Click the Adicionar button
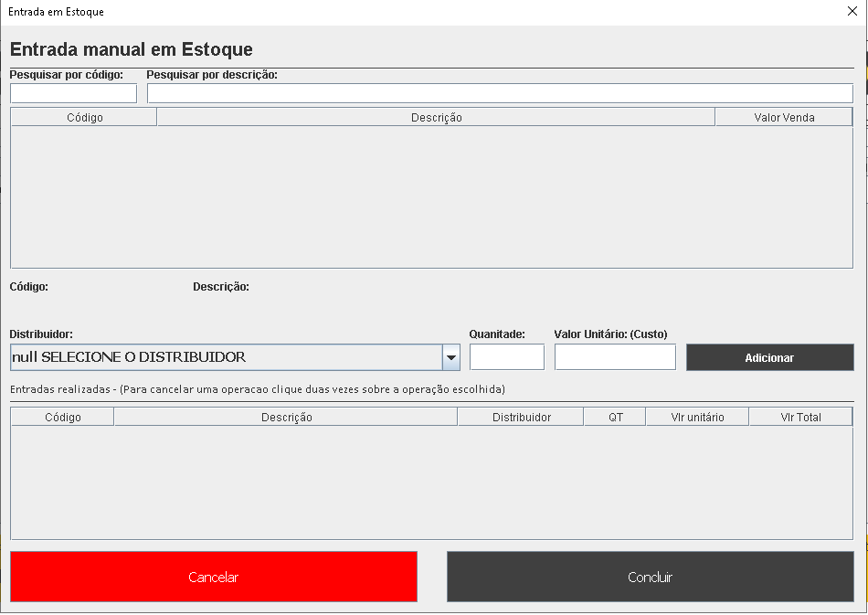 pyautogui.click(x=769, y=357)
